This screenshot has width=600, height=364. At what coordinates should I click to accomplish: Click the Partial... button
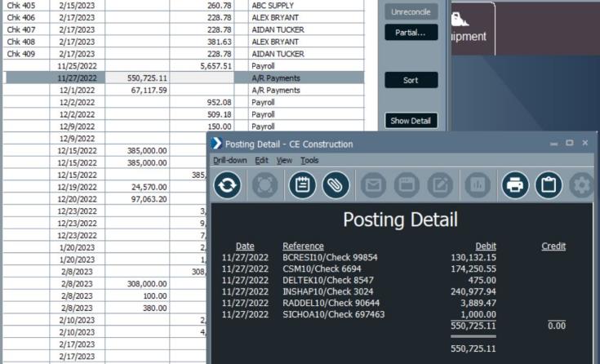(x=411, y=33)
